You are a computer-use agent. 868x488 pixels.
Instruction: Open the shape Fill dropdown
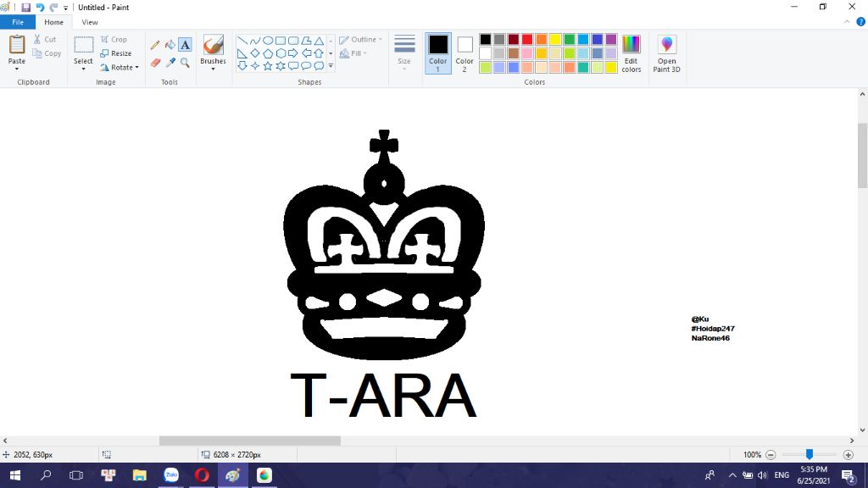pyautogui.click(x=353, y=53)
